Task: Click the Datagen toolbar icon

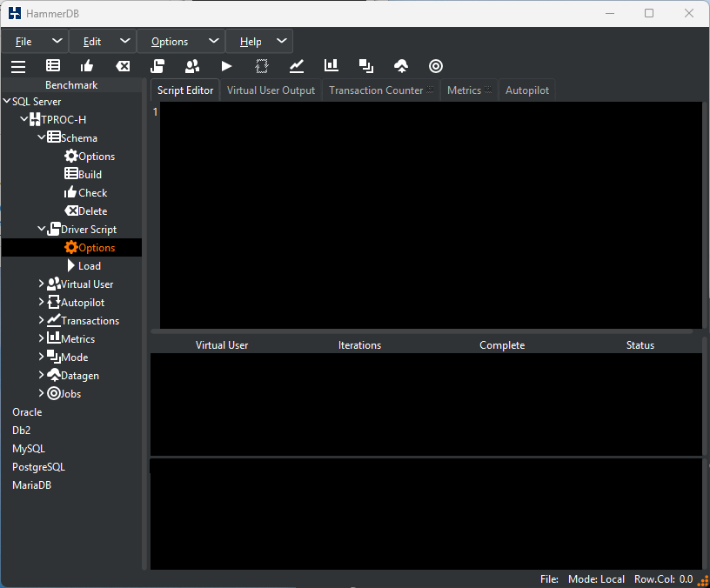Action: tap(401, 66)
